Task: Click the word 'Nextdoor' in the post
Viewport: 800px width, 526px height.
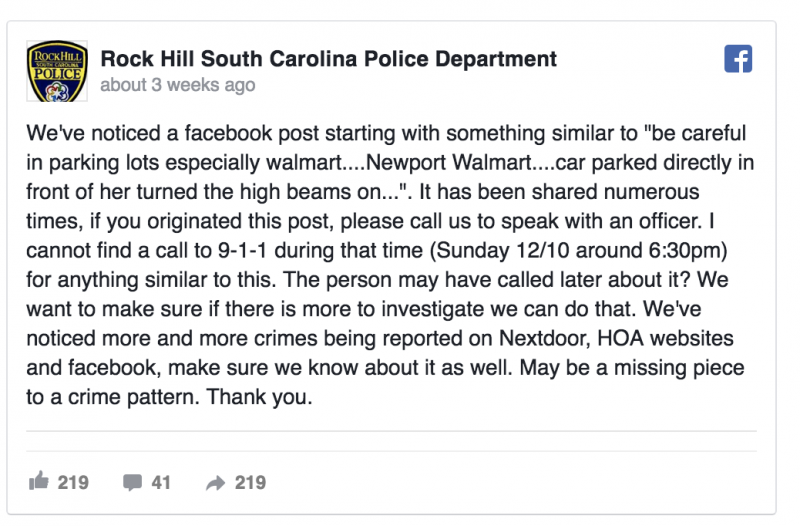Action: pyautogui.click(x=544, y=338)
